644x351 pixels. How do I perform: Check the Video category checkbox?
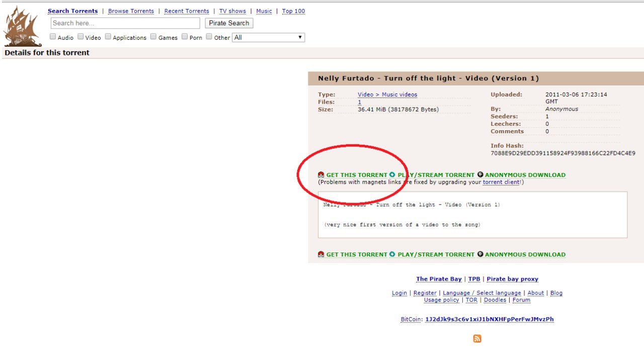click(x=80, y=37)
